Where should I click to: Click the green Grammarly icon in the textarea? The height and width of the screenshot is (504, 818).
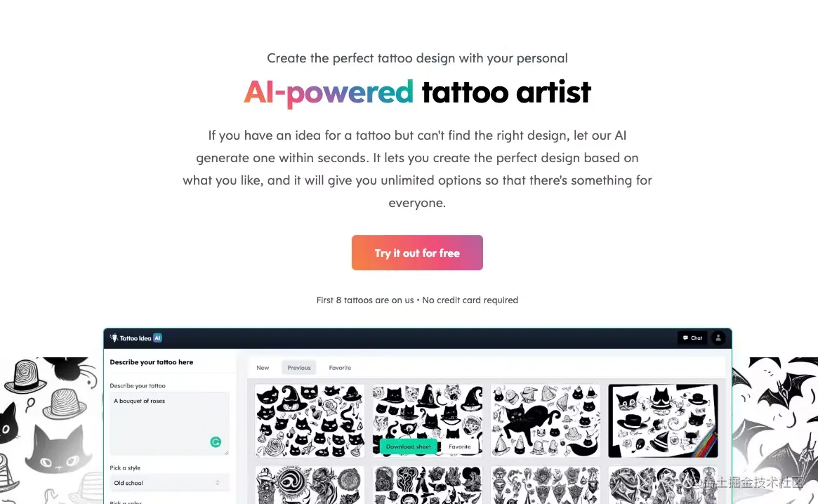pos(216,442)
